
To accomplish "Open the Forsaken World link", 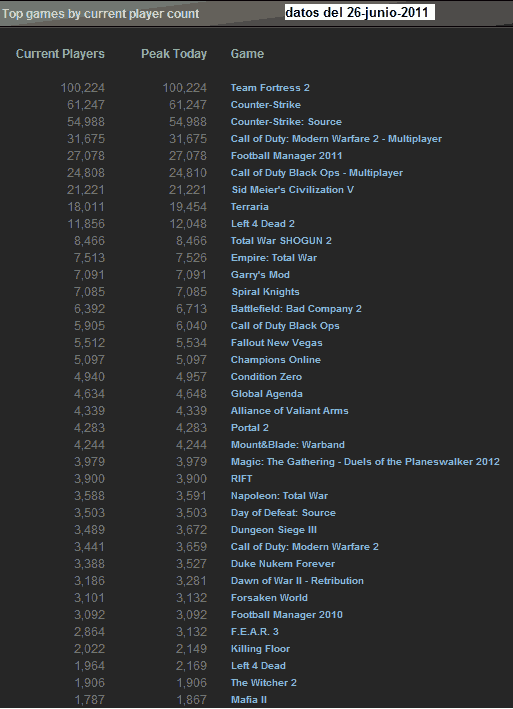I will click(269, 598).
